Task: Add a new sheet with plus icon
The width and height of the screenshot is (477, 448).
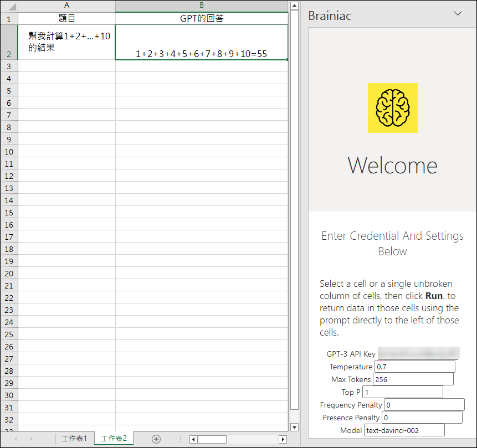Action: point(156,439)
